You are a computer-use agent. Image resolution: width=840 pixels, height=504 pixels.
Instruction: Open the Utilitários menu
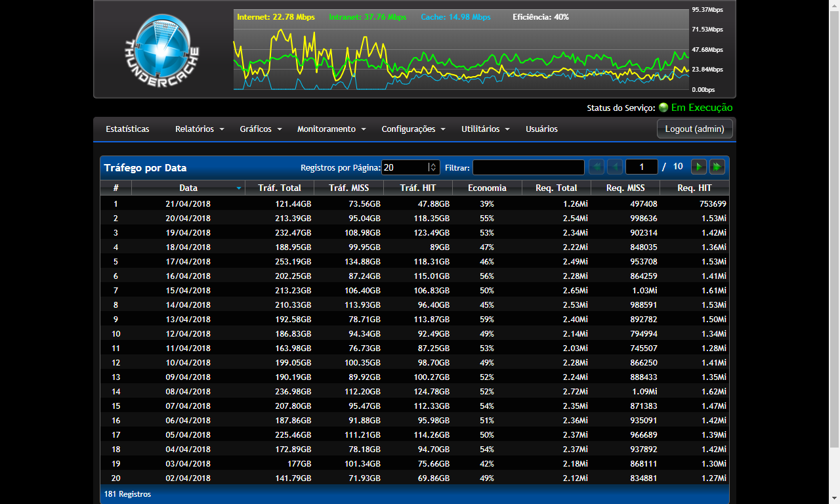(486, 129)
